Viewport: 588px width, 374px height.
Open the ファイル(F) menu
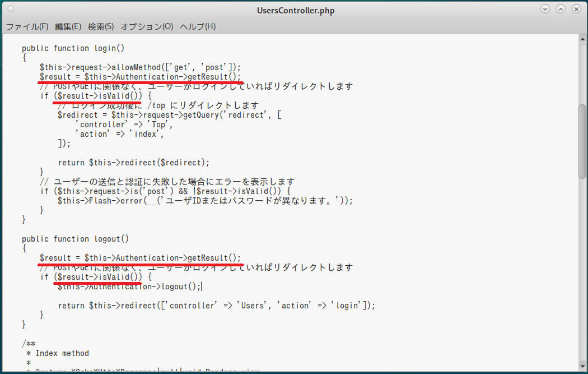(27, 26)
